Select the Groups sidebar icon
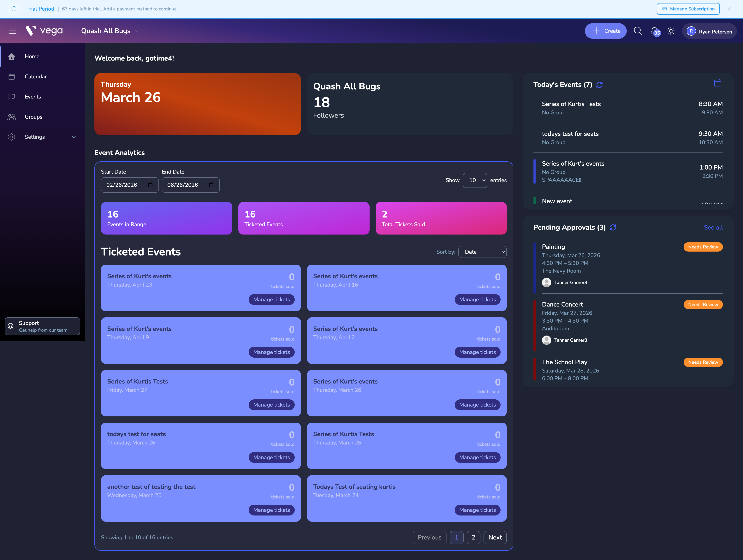Screen dimensions: 743x560 click(12, 116)
